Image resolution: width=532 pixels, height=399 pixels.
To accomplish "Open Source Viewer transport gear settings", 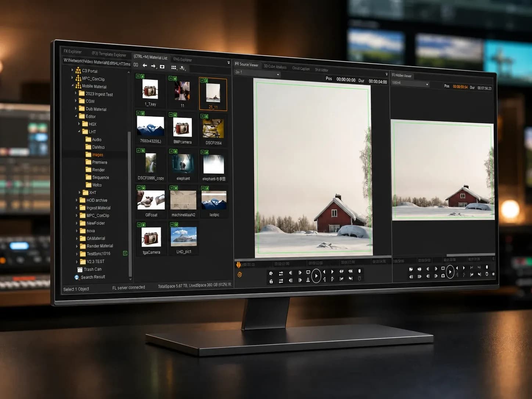I will [x=271, y=273].
